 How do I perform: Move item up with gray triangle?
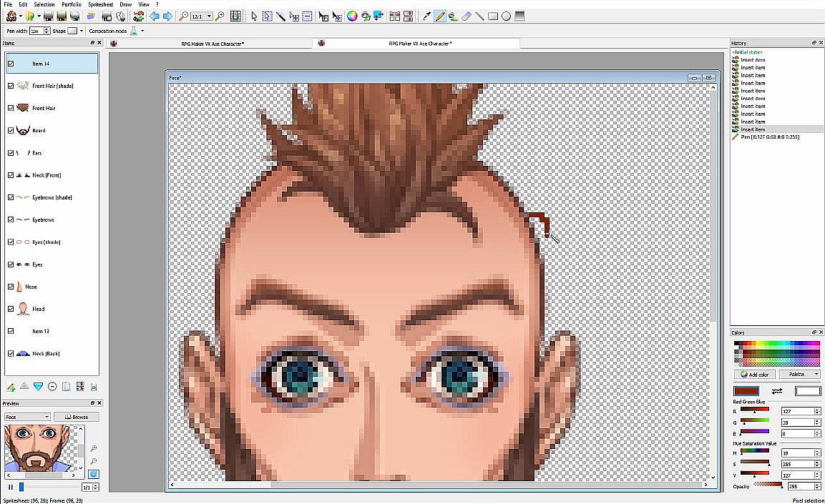(x=24, y=387)
